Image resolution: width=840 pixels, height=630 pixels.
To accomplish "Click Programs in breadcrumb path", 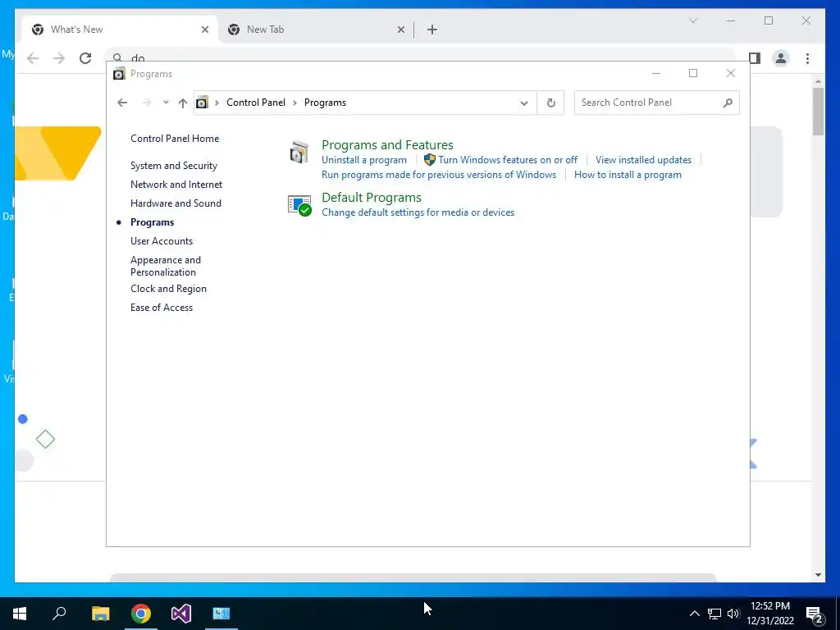I will click(325, 103).
